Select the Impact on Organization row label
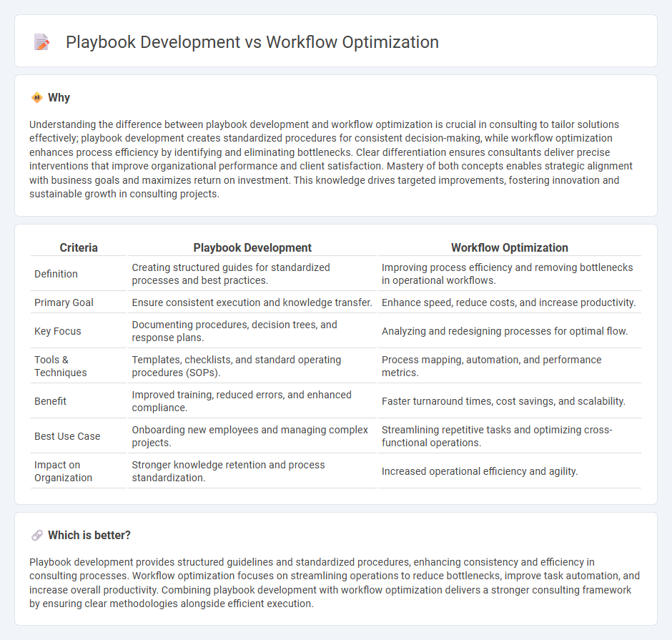This screenshot has height=640, width=672. [64, 471]
